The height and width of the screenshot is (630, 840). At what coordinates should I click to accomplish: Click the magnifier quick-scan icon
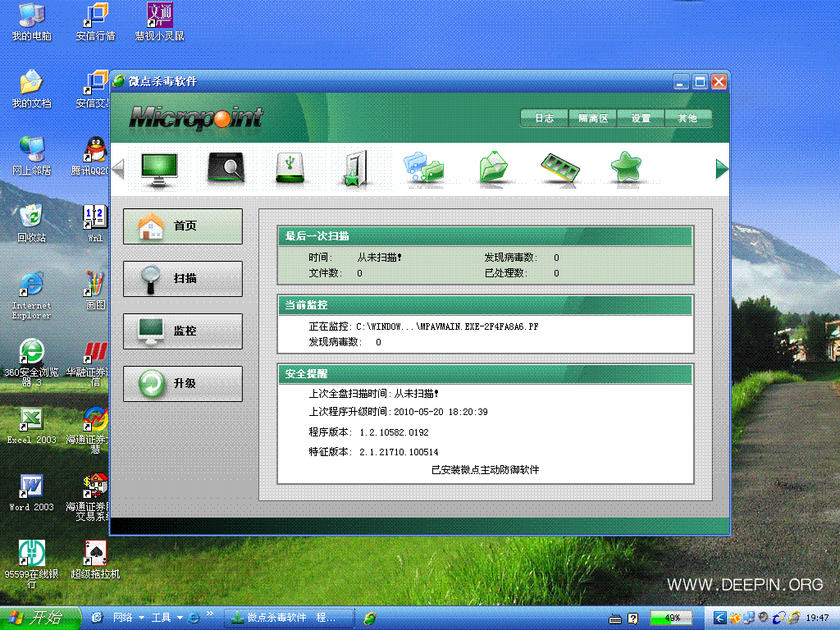[226, 167]
